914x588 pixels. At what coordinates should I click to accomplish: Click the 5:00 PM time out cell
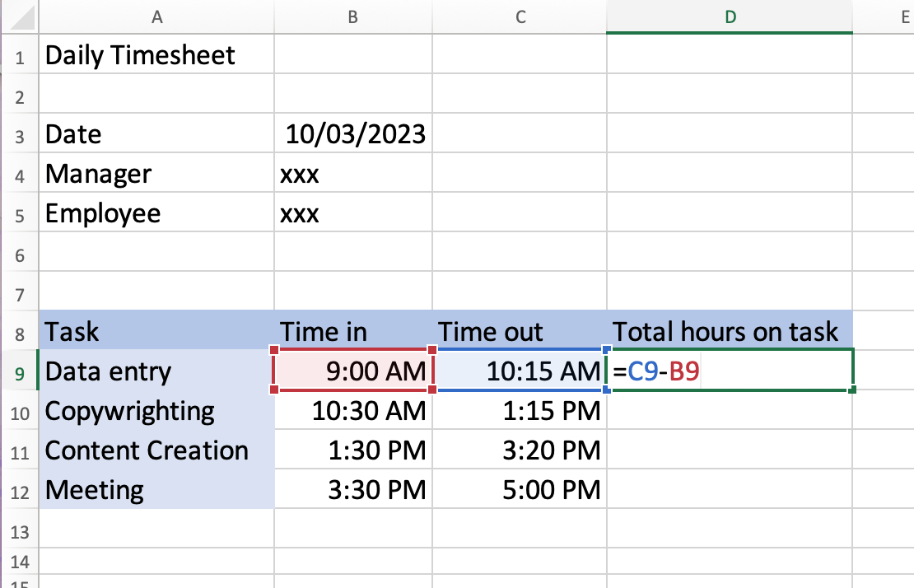(x=520, y=490)
